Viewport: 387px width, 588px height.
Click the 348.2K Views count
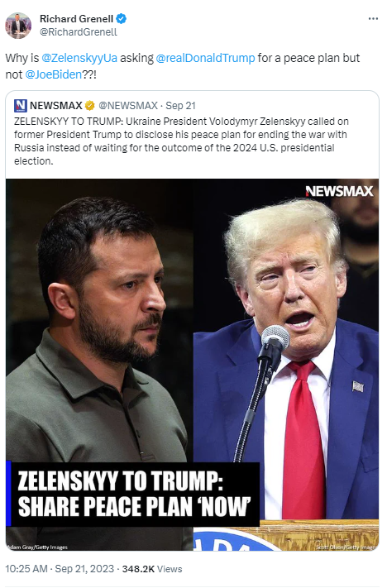coord(152,569)
